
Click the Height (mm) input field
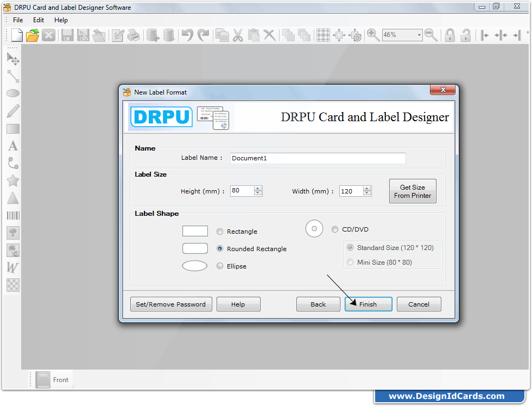point(242,191)
